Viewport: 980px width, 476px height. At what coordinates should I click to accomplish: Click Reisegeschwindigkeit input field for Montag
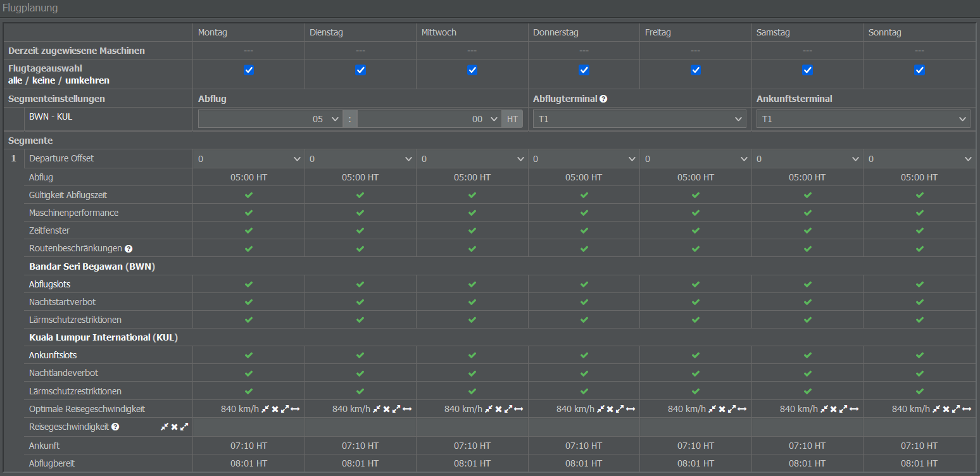[x=249, y=427]
